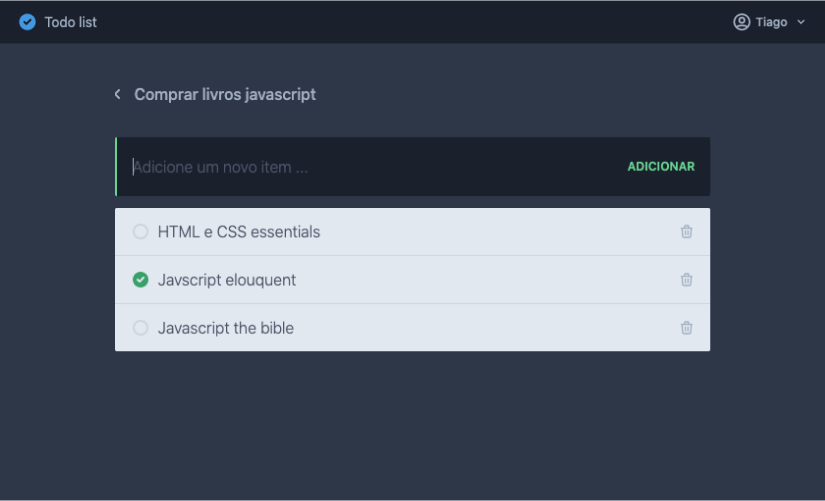Mark 'Javascript the bible' as done
Screen dimensions: 825x501
pos(140,328)
